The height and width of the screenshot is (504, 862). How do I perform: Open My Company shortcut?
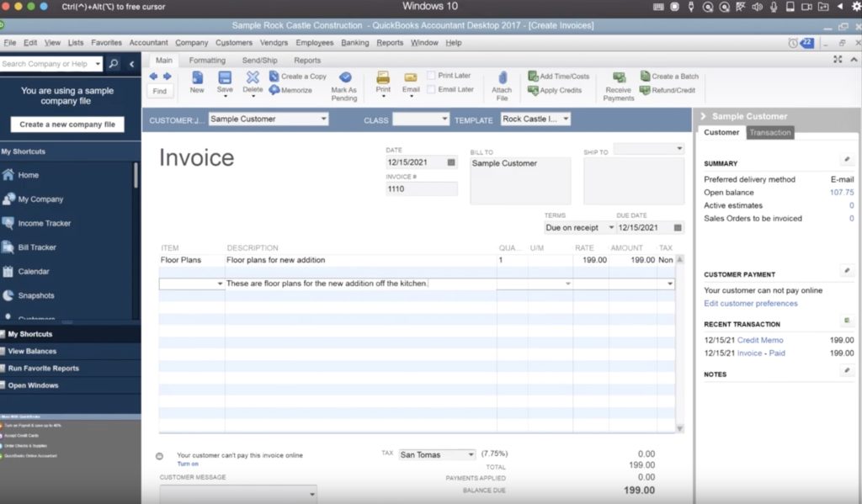coord(33,199)
